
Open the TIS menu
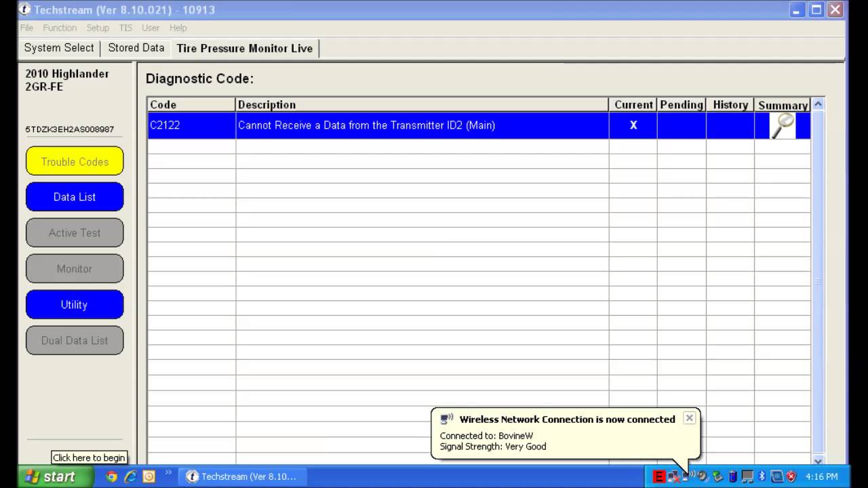click(125, 28)
